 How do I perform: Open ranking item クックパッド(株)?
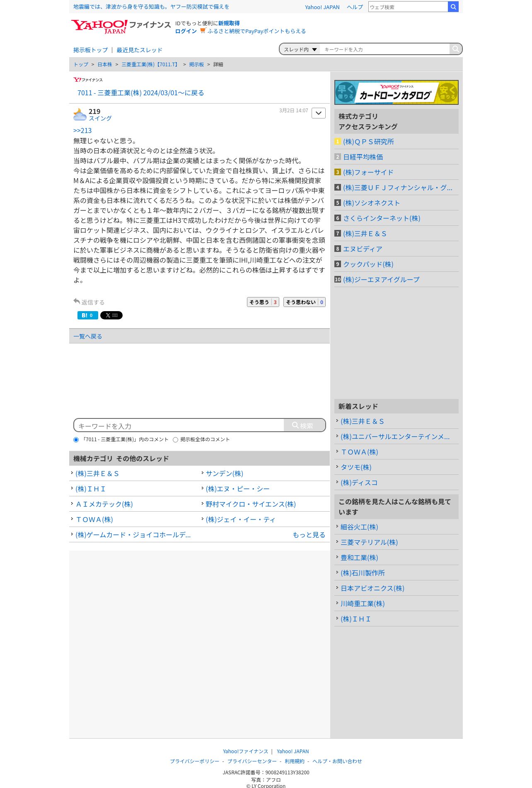[368, 264]
